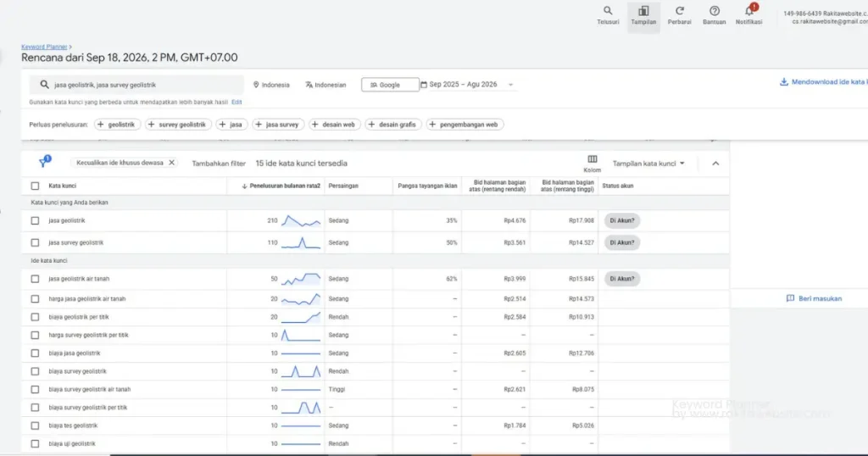
Task: Check the biaya jasa geolistrik checkbox
Action: pos(35,353)
